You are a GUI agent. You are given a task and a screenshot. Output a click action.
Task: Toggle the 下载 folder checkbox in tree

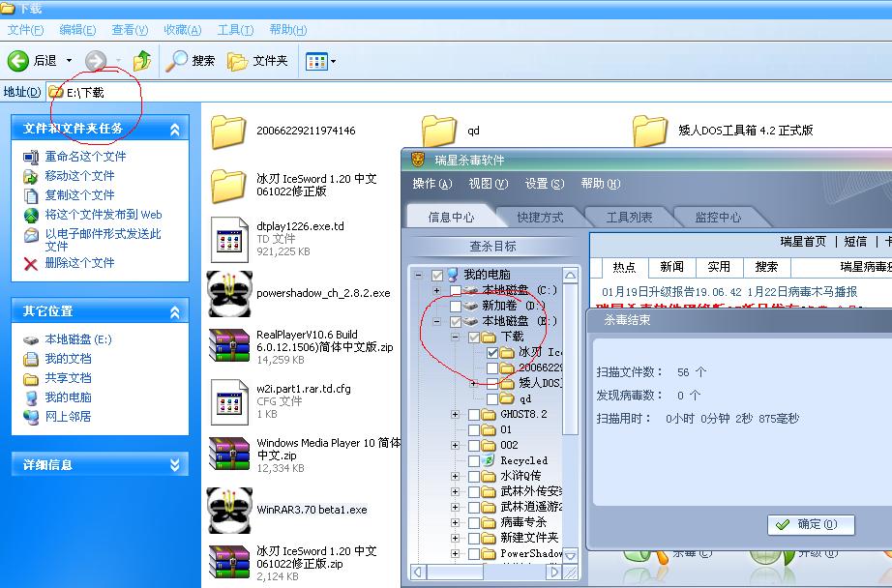(x=474, y=338)
